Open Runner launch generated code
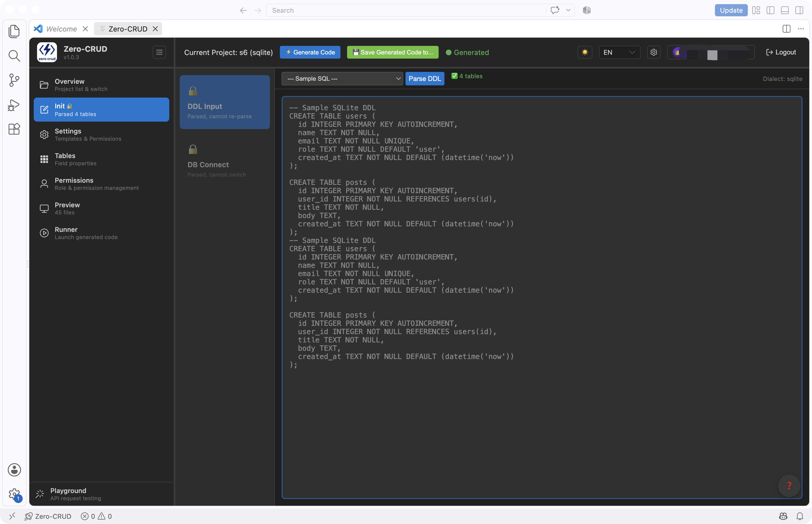 (101, 233)
